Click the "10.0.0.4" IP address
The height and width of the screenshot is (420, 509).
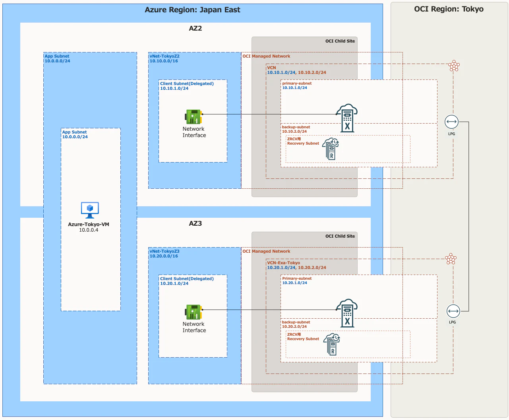click(x=89, y=230)
